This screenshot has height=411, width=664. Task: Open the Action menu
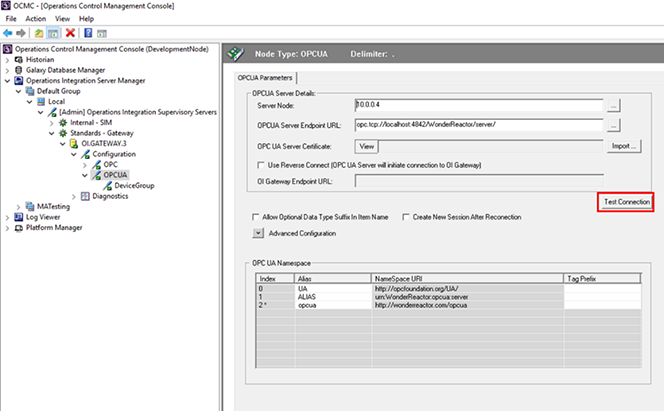coord(36,19)
